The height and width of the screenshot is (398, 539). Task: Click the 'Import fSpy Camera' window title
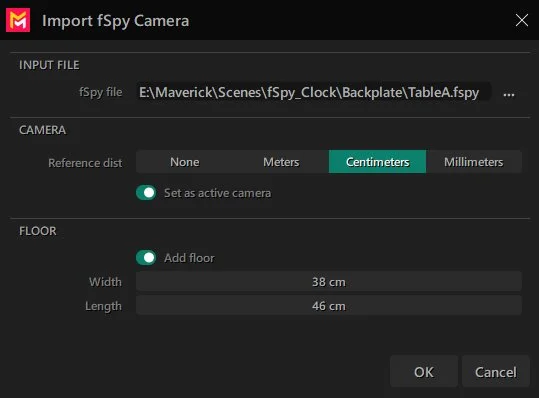[116, 21]
